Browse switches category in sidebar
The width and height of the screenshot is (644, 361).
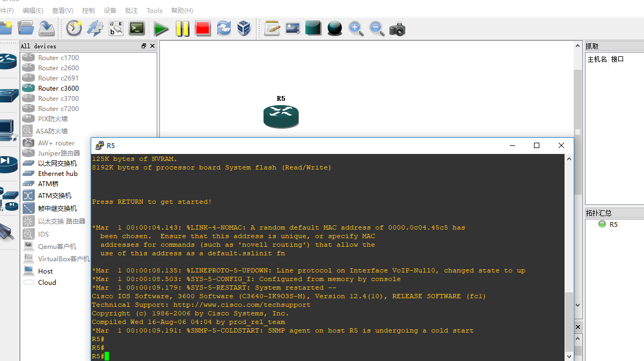[x=9, y=97]
